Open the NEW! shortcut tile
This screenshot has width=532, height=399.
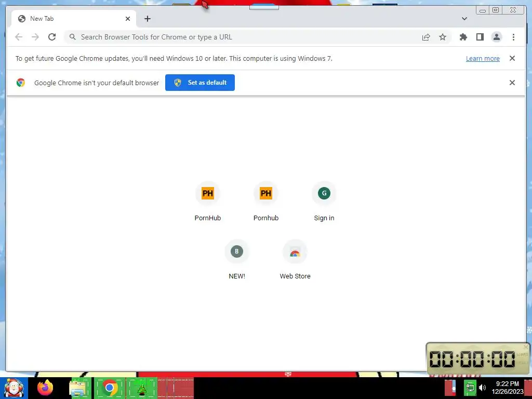(237, 260)
